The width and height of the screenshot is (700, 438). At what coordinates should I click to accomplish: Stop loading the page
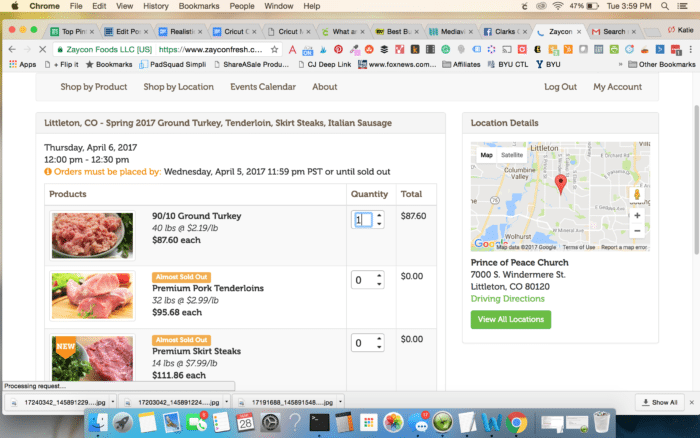click(x=42, y=49)
